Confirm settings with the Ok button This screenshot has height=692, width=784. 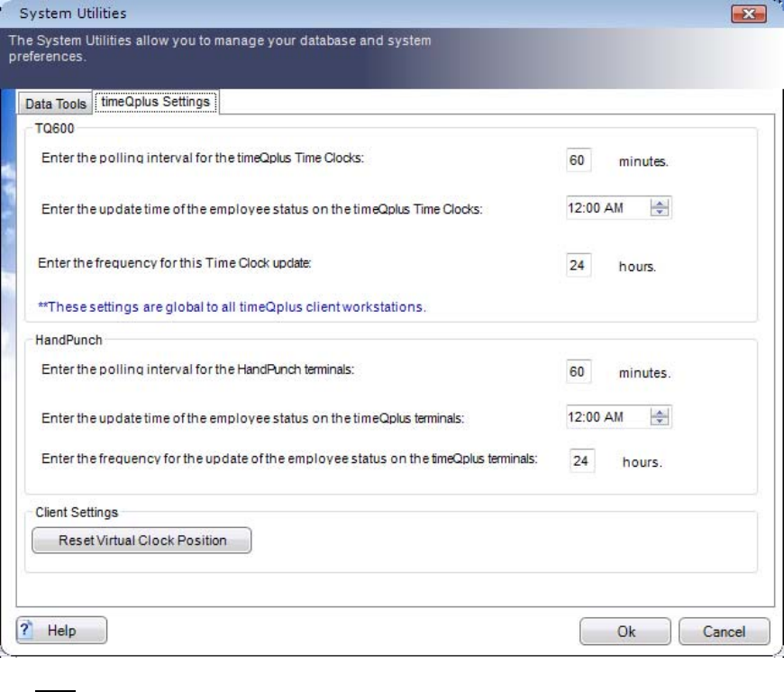(x=625, y=632)
